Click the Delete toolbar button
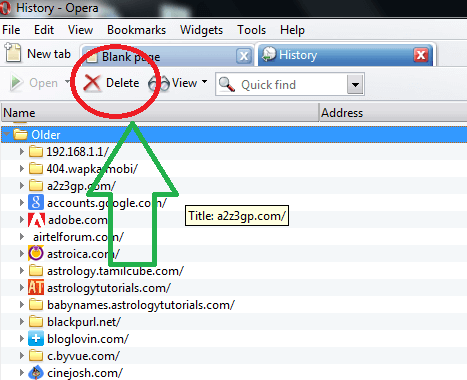Viewport: 467px width, 380px height. point(112,83)
